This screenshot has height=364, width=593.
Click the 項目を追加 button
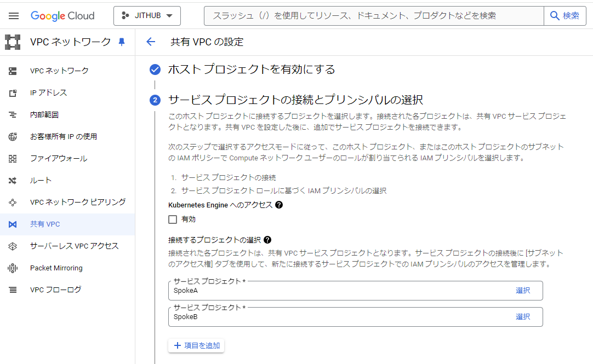point(196,345)
